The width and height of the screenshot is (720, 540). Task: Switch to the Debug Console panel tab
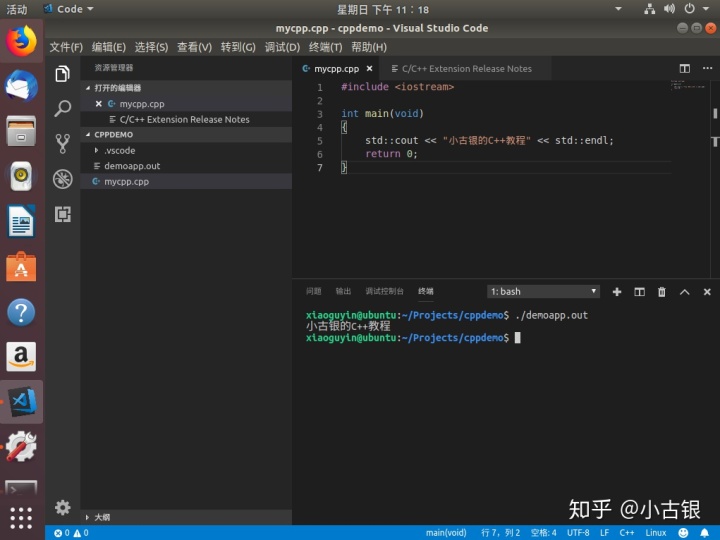click(384, 291)
